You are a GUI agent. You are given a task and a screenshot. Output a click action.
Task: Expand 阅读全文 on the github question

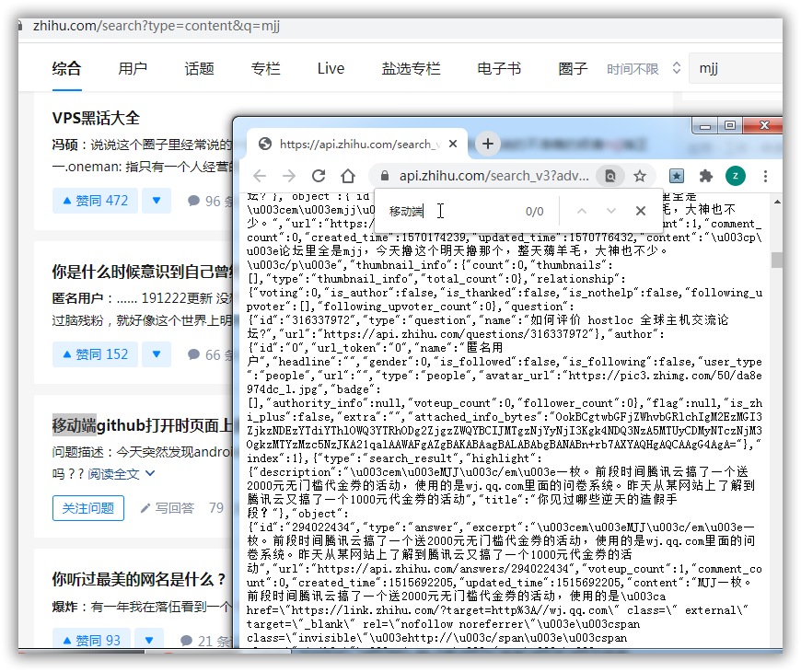point(121,474)
